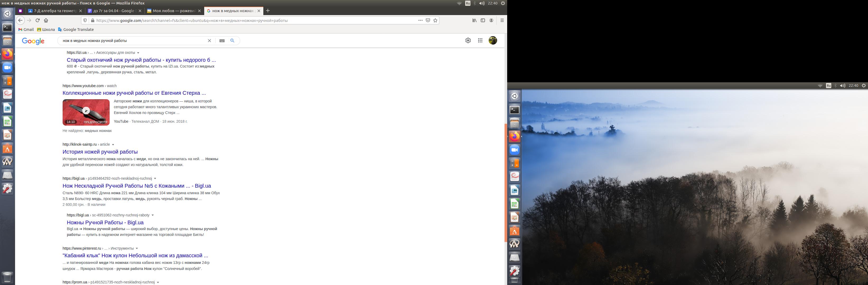Screen dimensions: 868x285
Task: Clear the Google search query with X
Action: click(x=209, y=41)
